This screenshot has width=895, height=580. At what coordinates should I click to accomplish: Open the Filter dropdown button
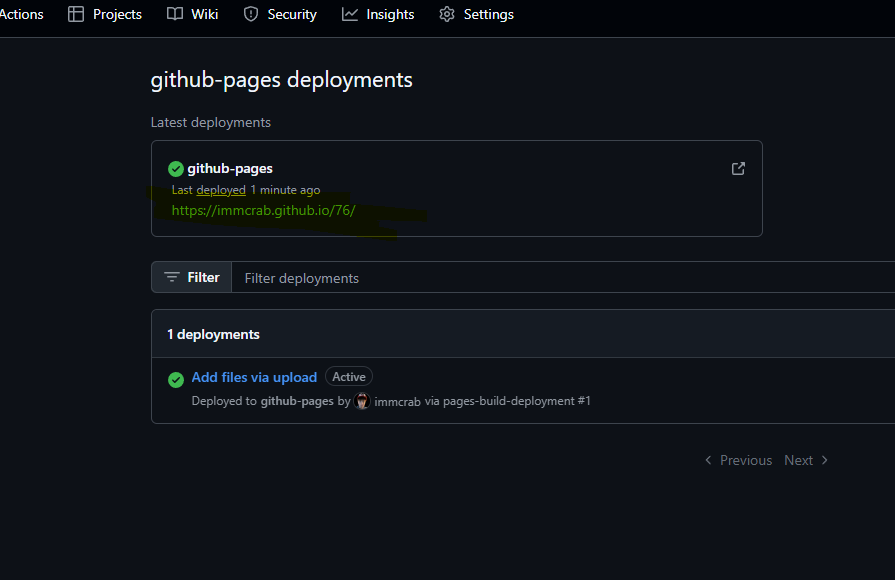(191, 277)
